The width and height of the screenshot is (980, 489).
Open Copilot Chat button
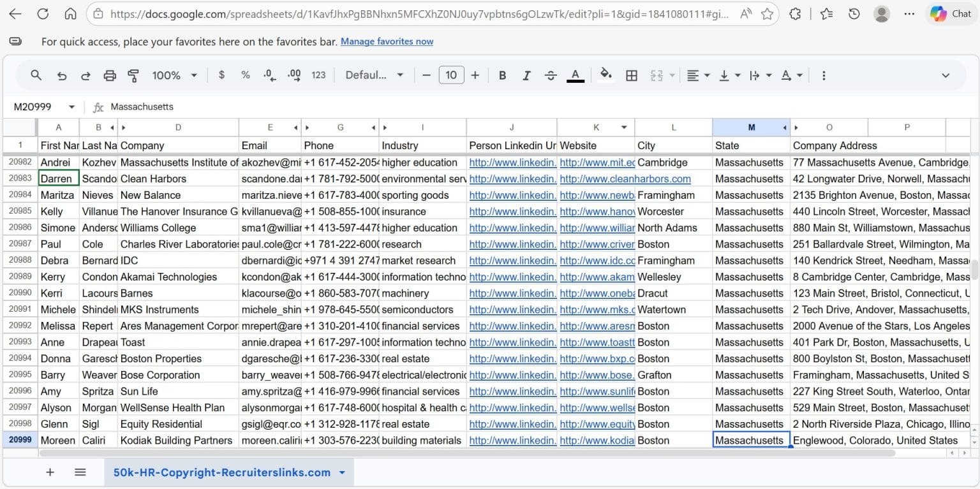tap(950, 13)
